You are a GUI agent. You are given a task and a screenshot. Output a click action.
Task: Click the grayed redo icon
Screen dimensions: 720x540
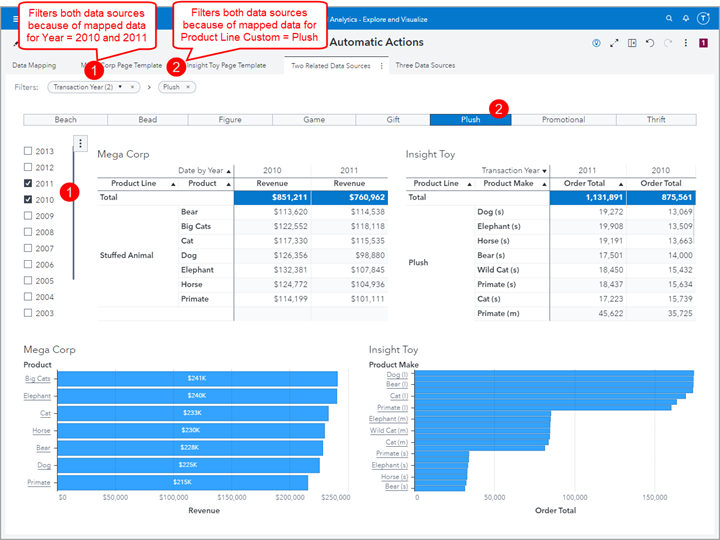pos(668,43)
